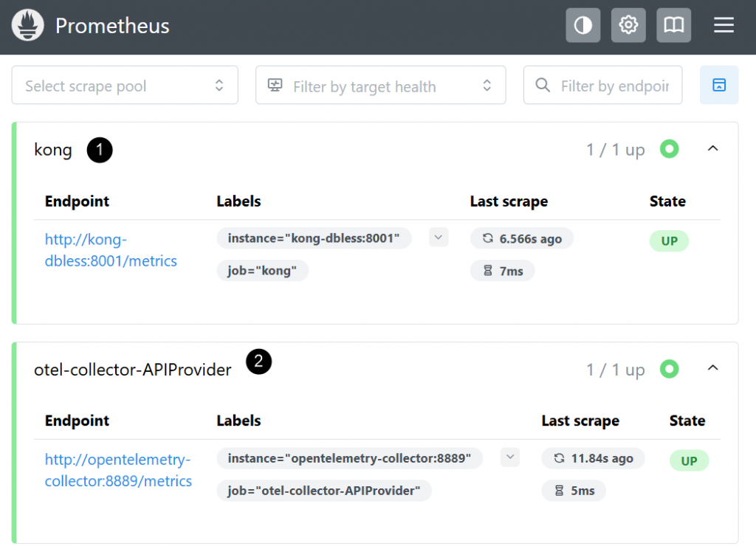Open the hamburger navigation menu
This screenshot has height=546, width=756.
click(724, 26)
